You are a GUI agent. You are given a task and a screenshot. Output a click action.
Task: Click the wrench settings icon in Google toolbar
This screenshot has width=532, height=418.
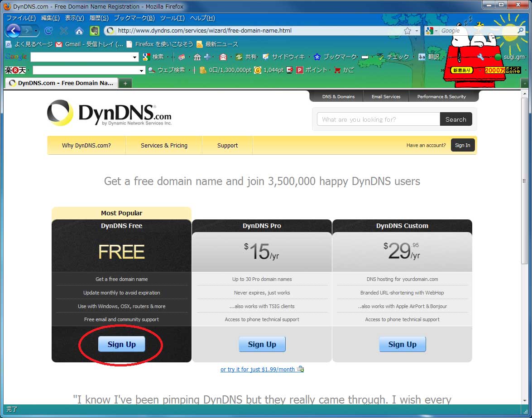click(480, 57)
